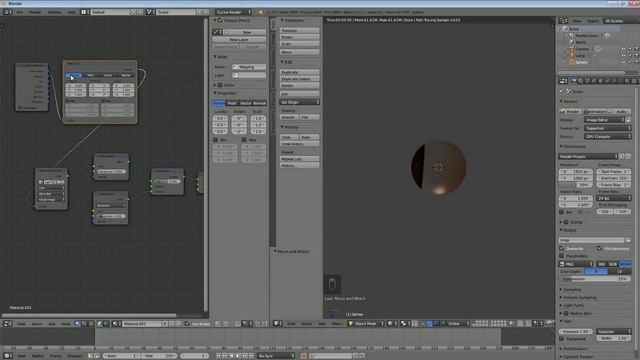
Task: Toggle the File Extensions checkbox
Action: (x=599, y=248)
